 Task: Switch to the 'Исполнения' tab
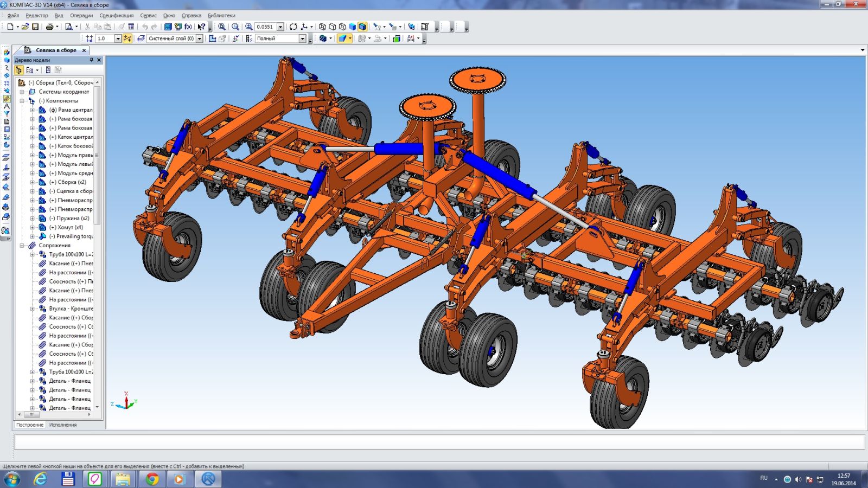pos(63,425)
